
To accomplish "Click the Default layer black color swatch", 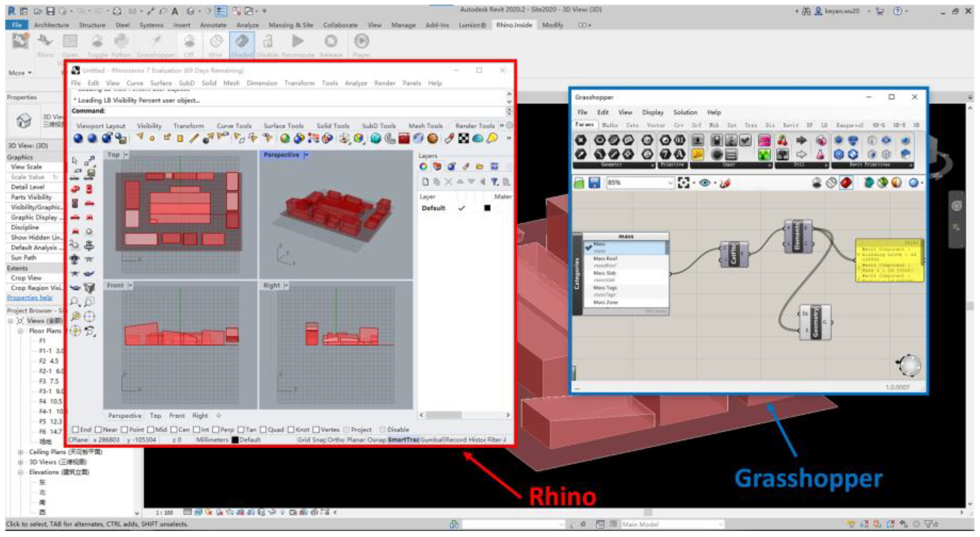I will coord(487,208).
